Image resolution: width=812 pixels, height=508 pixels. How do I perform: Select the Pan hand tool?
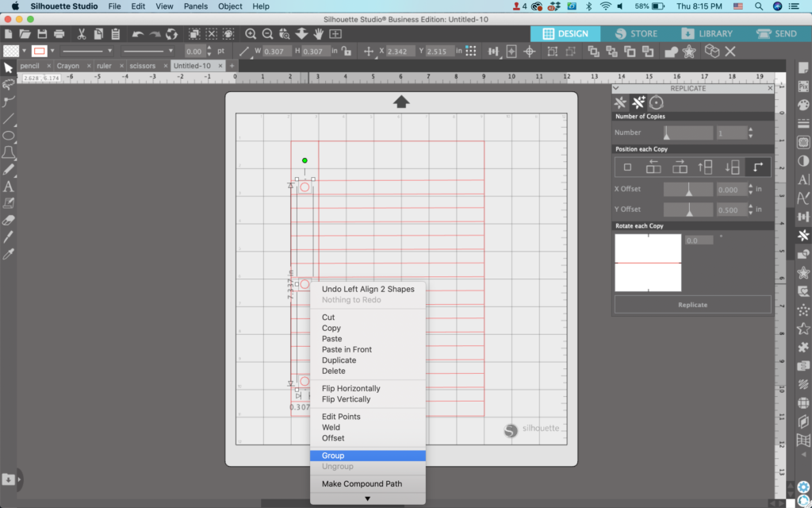click(319, 34)
